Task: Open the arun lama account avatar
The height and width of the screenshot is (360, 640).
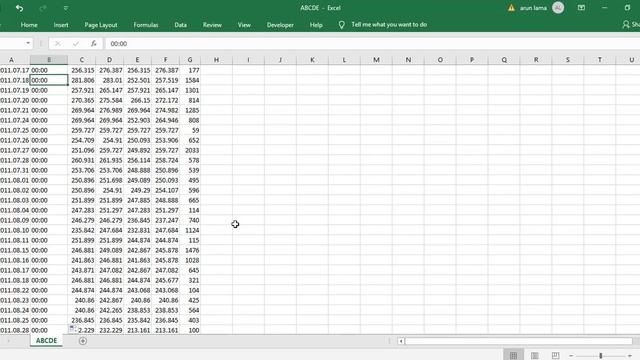Action: click(558, 8)
